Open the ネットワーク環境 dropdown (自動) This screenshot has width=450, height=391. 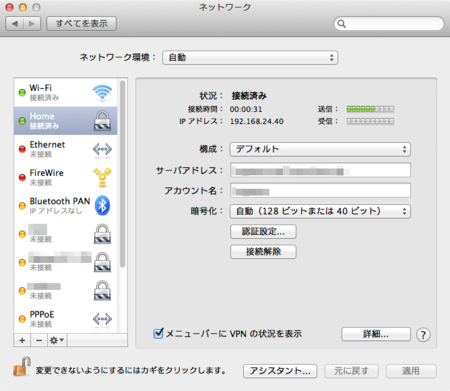(250, 58)
